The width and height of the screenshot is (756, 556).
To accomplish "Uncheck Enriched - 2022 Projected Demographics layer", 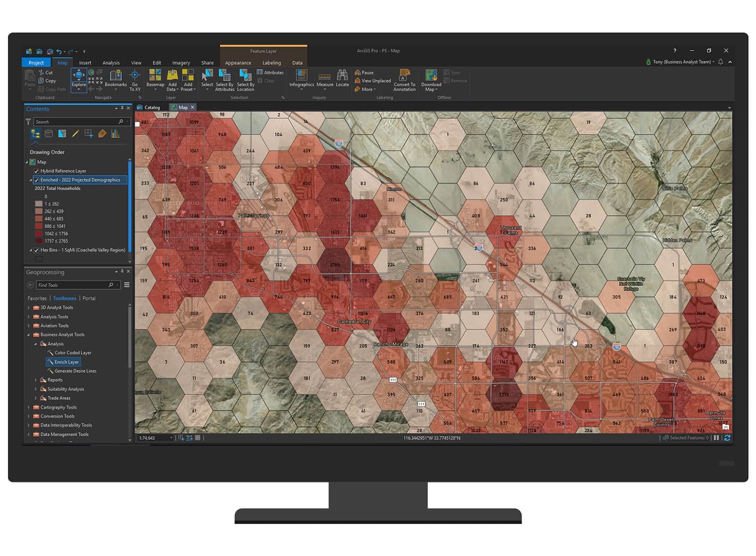I will point(36,180).
